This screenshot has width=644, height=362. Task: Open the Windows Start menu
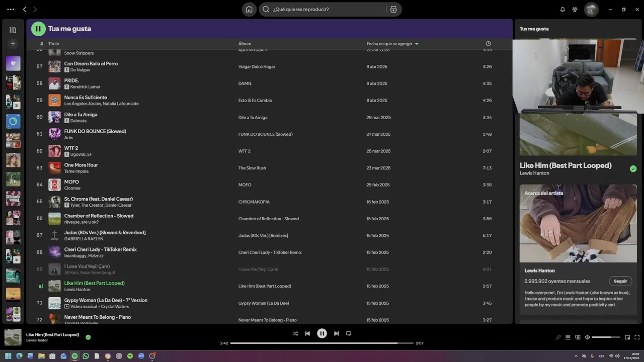pos(8,356)
